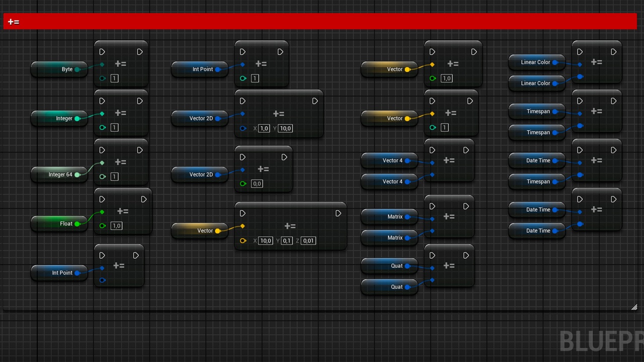
Task: Click output pin of the Integer 64 variable
Action: click(77, 175)
